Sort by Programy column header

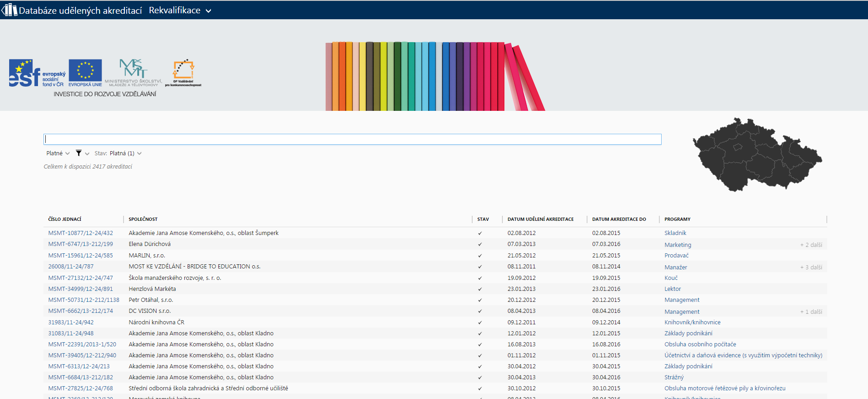(x=677, y=219)
